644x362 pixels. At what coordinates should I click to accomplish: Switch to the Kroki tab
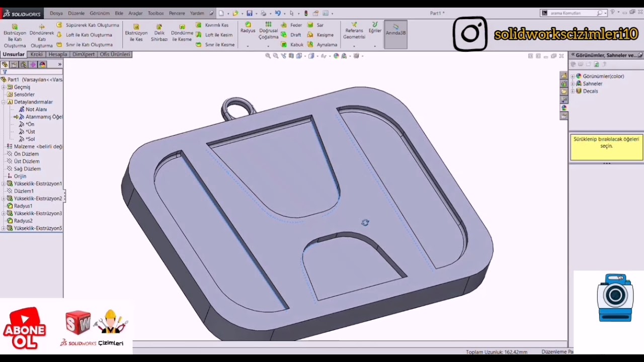36,54
